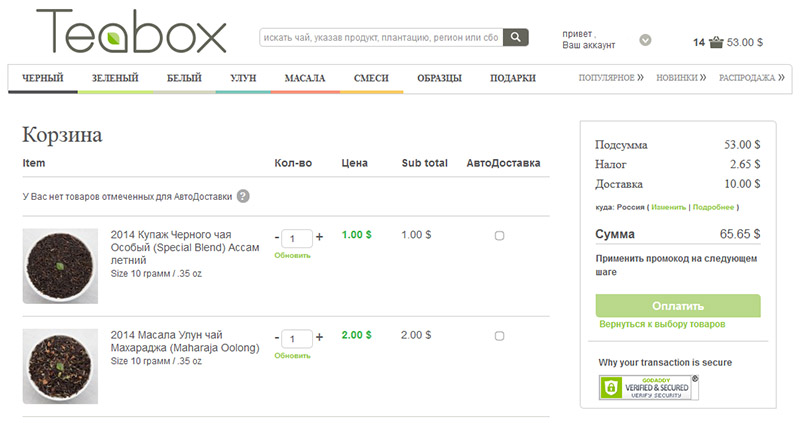Open the УЛУН tea category
Viewport: 800px width, 423px height.
243,78
